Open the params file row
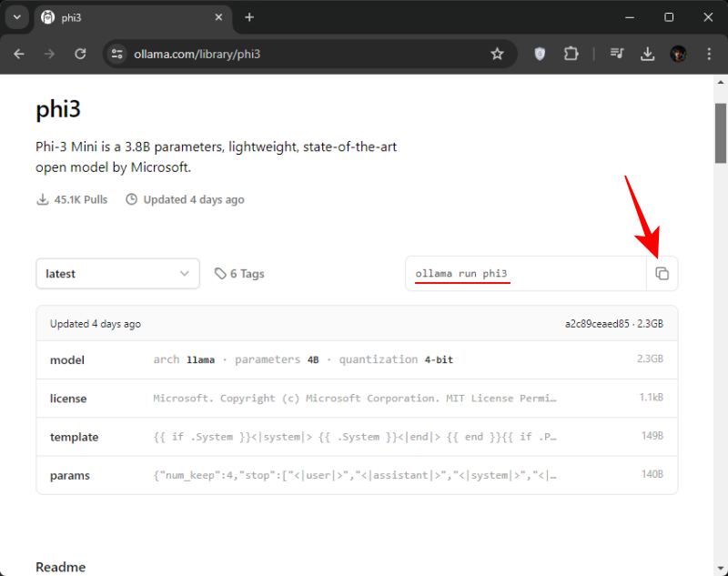 click(x=357, y=475)
